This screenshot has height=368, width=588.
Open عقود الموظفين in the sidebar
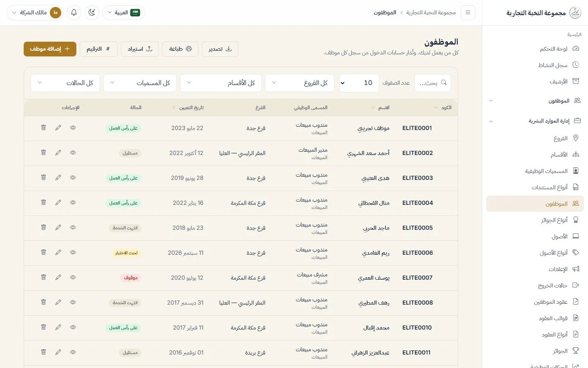pos(535,302)
